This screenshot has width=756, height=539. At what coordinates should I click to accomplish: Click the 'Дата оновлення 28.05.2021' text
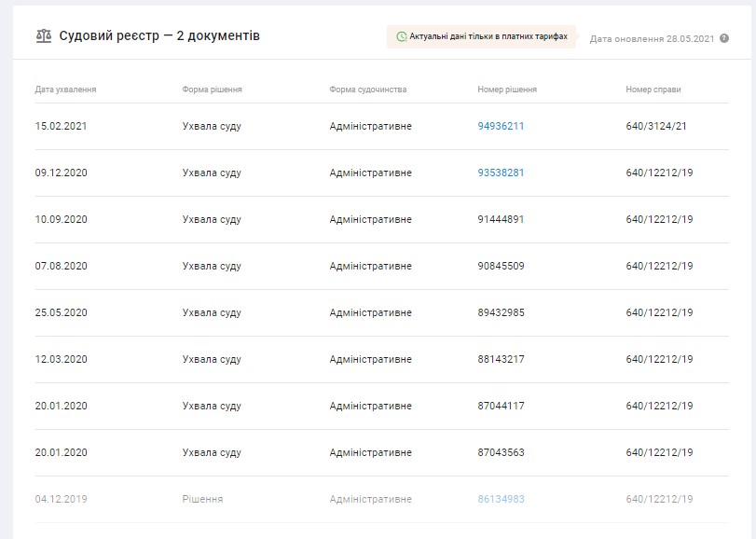click(x=652, y=39)
